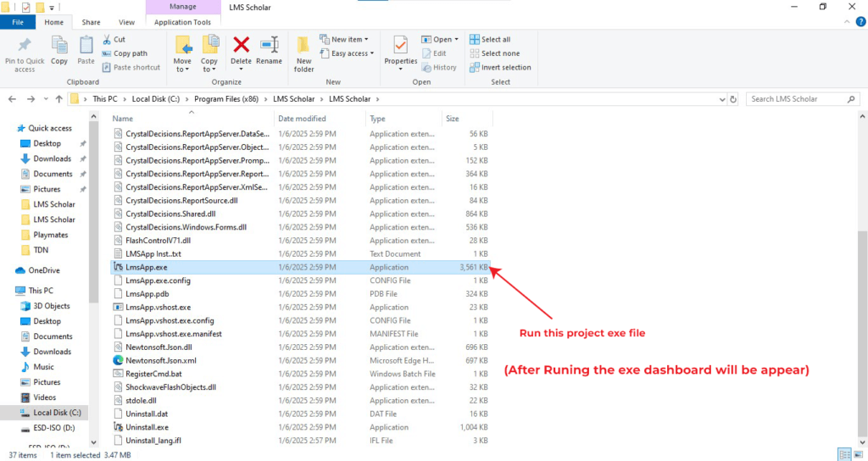Click Select none
This screenshot has height=461, width=868.
[495, 53]
